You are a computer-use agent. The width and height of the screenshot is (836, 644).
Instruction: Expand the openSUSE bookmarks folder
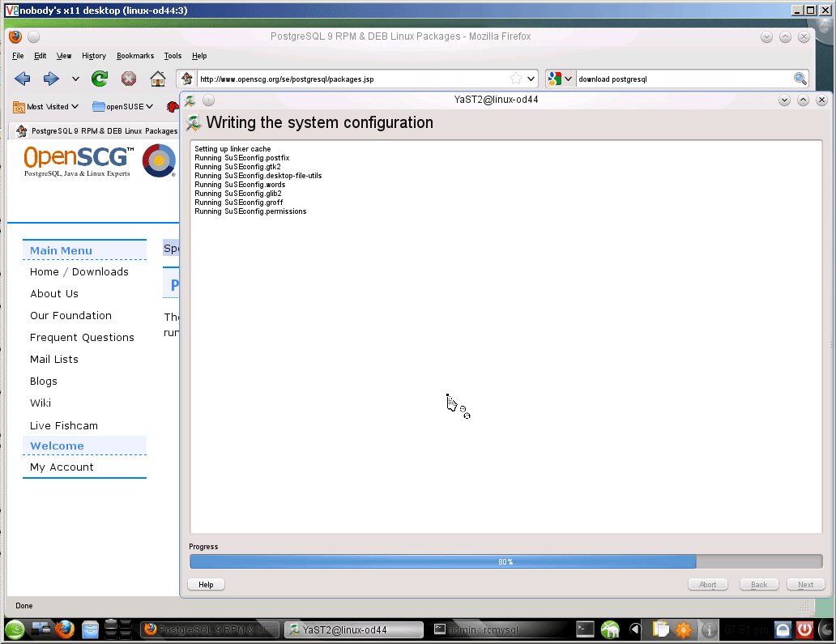coord(122,107)
